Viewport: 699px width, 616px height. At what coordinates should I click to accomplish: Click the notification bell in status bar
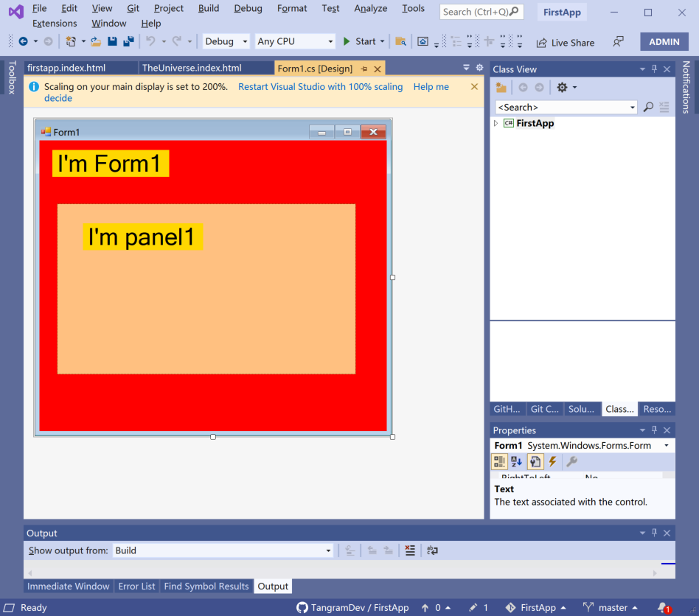click(664, 608)
